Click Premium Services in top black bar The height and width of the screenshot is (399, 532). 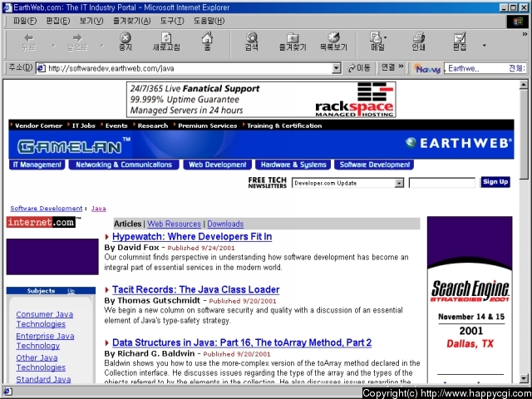[207, 126]
